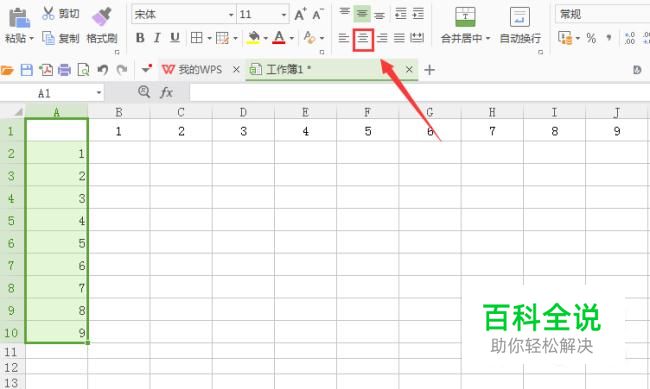Align text to top of cell

click(344, 13)
